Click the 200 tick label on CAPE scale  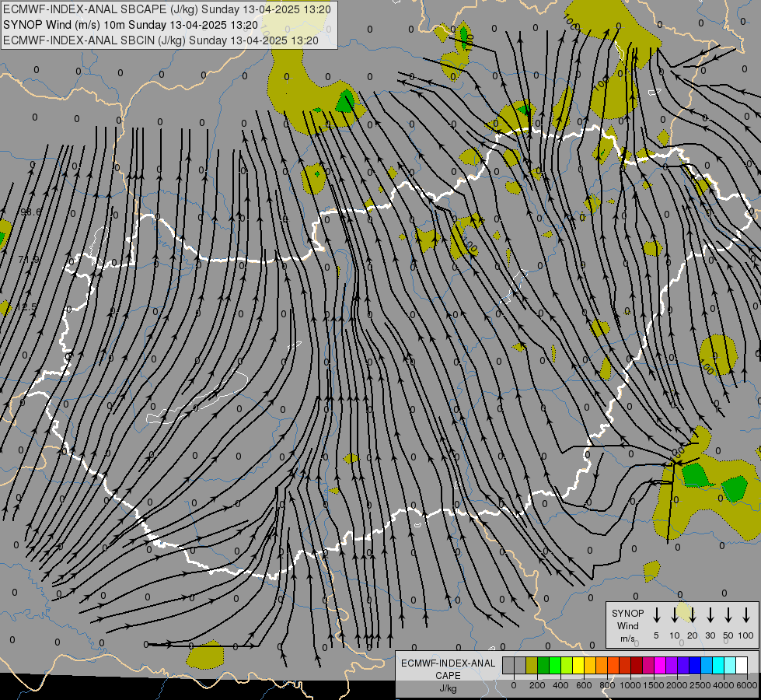(x=537, y=685)
